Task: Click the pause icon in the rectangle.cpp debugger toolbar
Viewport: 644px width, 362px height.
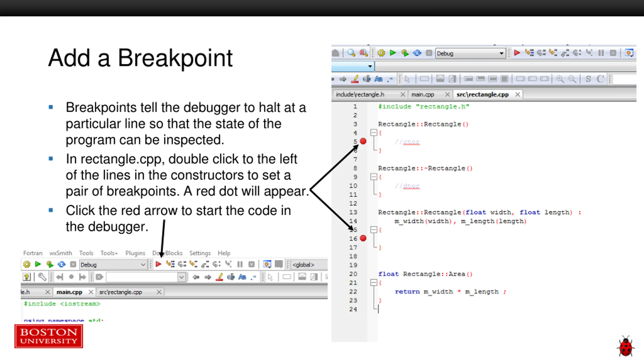Action: click(x=601, y=53)
